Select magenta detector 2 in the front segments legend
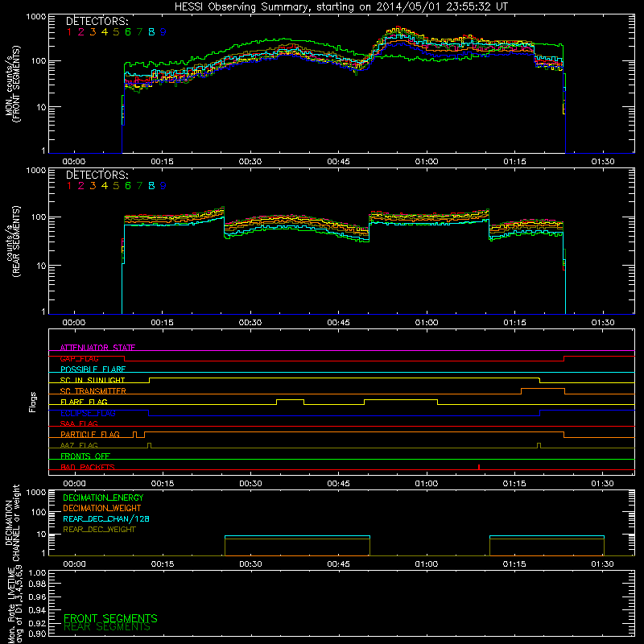Image resolution: width=644 pixels, height=644 pixels. click(x=81, y=32)
